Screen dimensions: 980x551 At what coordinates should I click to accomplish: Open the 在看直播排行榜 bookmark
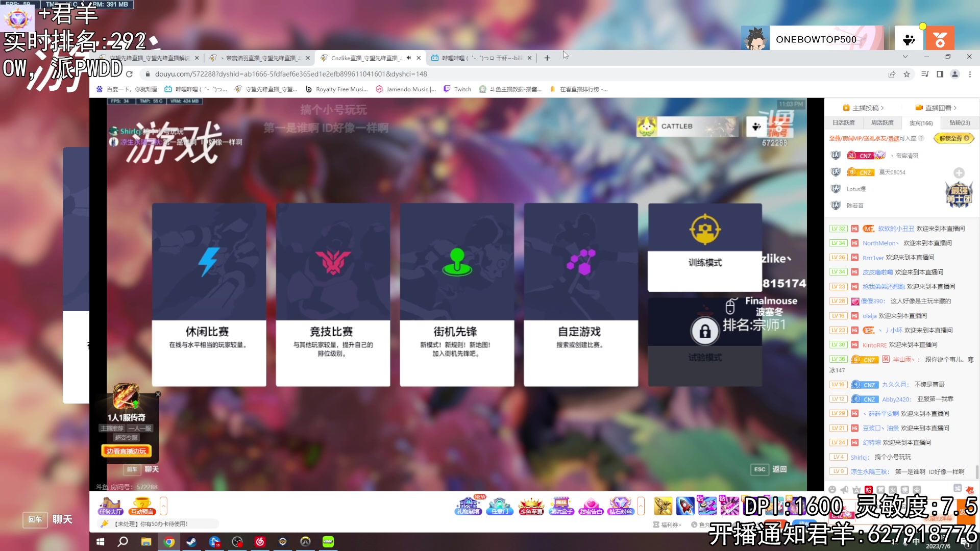[x=578, y=89]
